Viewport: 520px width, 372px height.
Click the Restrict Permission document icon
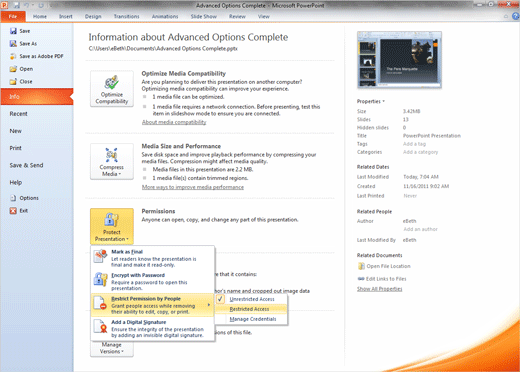[x=100, y=303]
